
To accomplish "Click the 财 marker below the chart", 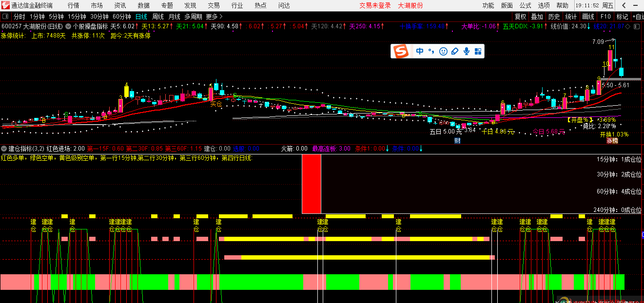I will (x=457, y=140).
